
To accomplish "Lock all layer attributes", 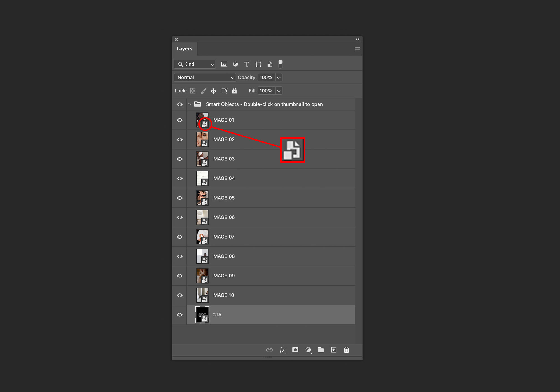I will 235,91.
